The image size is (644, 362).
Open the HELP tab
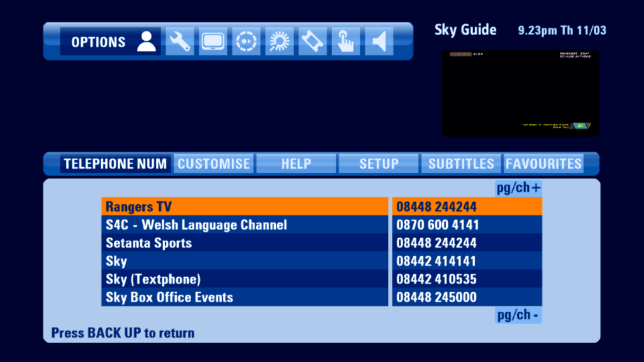point(296,164)
